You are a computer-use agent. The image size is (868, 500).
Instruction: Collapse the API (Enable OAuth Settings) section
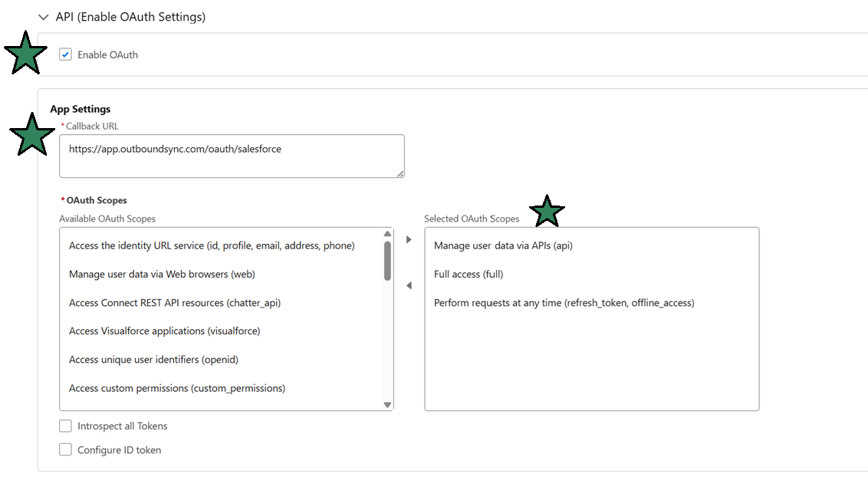click(43, 16)
